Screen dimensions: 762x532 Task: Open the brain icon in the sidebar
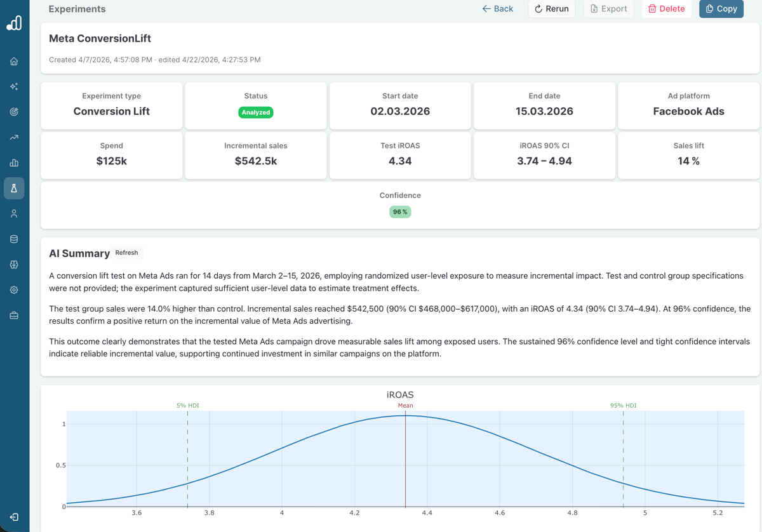[14, 265]
